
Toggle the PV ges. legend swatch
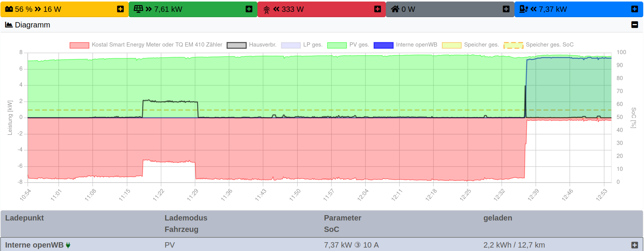pyautogui.click(x=337, y=45)
